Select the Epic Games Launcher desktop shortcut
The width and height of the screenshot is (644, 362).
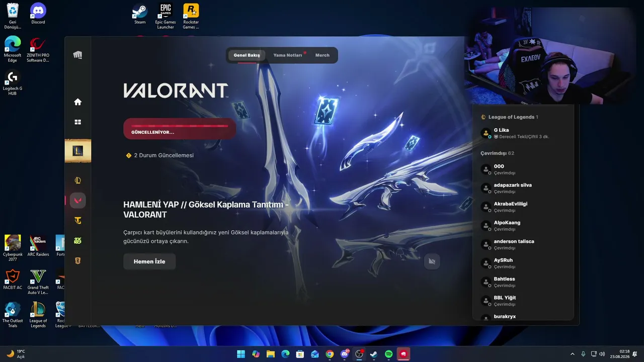pyautogui.click(x=166, y=17)
